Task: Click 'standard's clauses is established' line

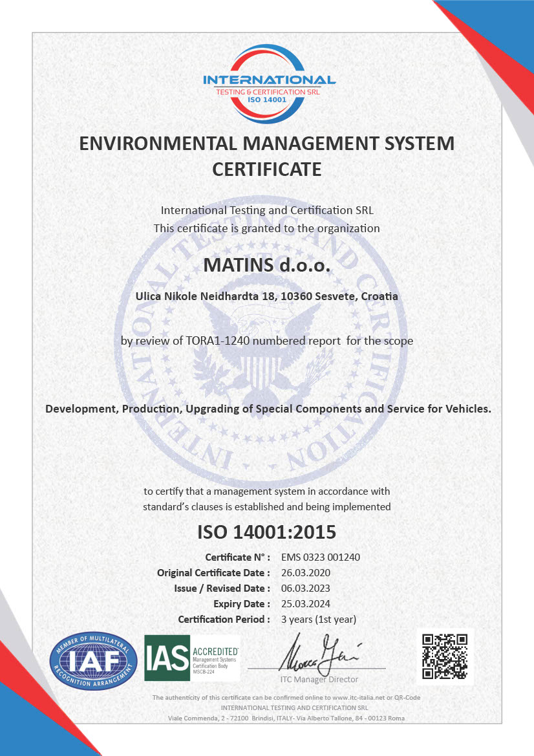Action: 266,507
